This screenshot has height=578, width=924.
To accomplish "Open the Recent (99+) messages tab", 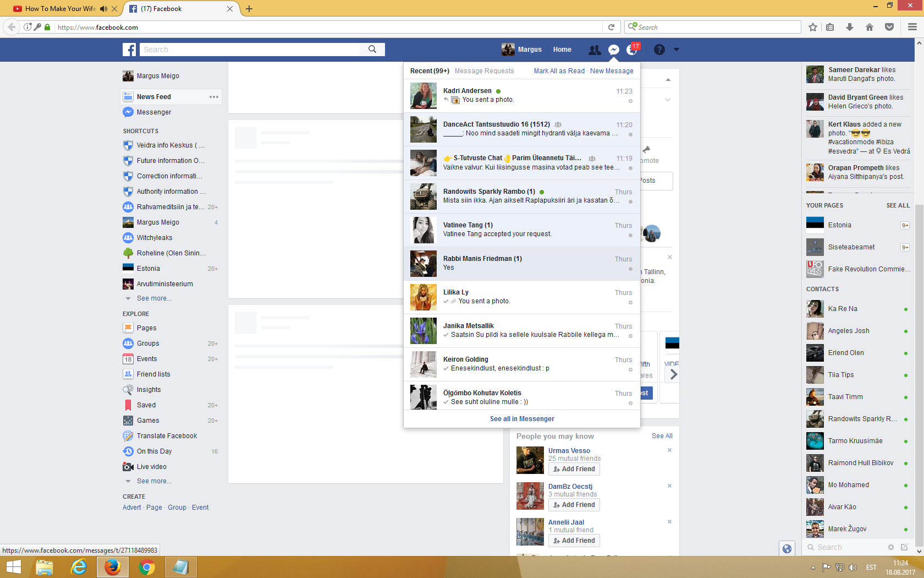I will pos(430,71).
